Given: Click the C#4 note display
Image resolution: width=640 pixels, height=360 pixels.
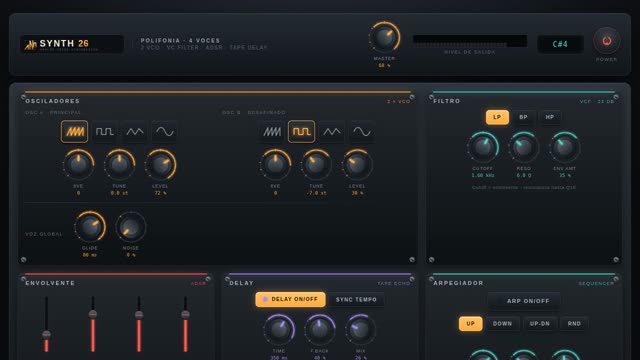Looking at the screenshot, I should pos(560,44).
